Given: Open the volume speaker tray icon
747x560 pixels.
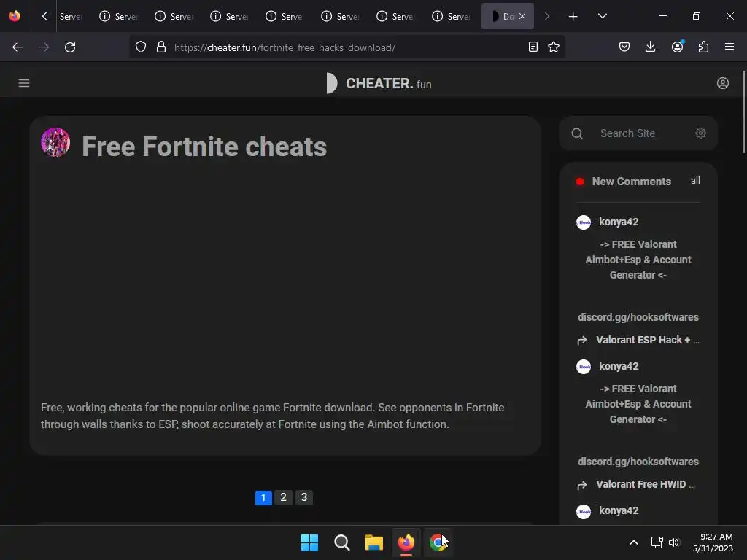Looking at the screenshot, I should click(x=674, y=542).
